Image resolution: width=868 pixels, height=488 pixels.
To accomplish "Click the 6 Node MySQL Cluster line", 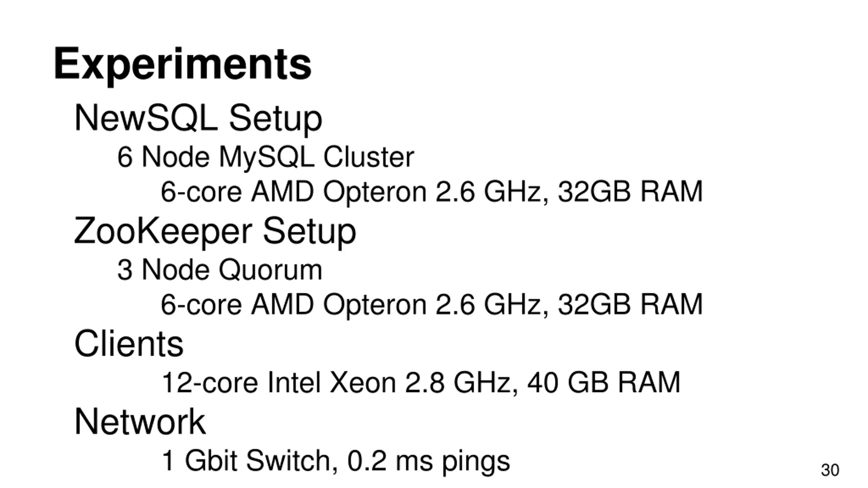I will pyautogui.click(x=265, y=157).
